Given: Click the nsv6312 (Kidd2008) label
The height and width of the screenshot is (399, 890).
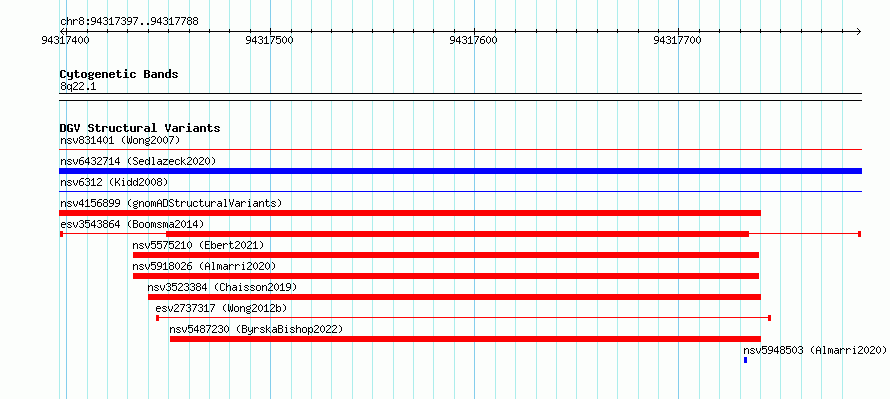Looking at the screenshot, I should click(114, 182).
